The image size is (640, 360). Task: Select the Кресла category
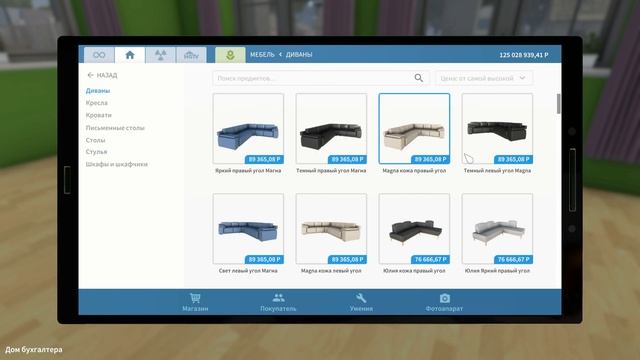point(97,103)
